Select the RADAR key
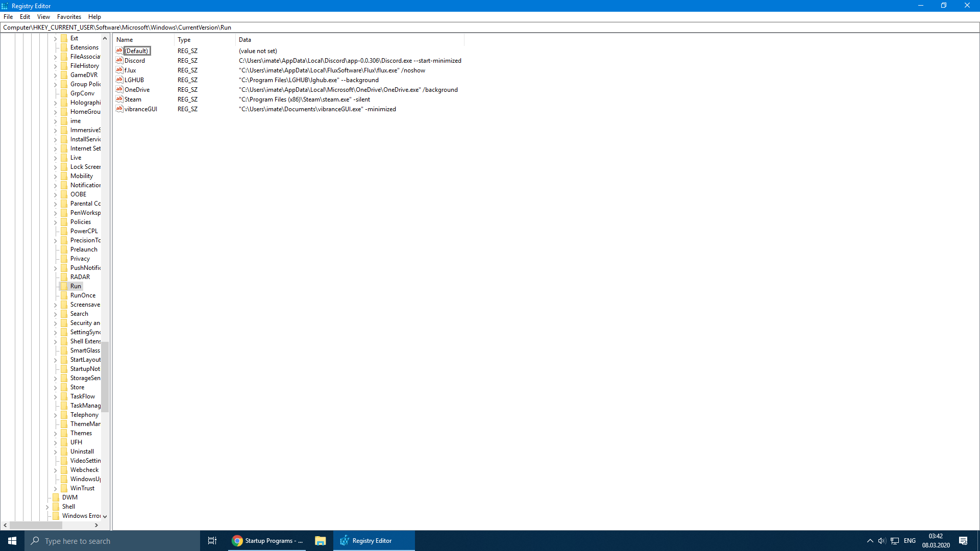 [80, 277]
